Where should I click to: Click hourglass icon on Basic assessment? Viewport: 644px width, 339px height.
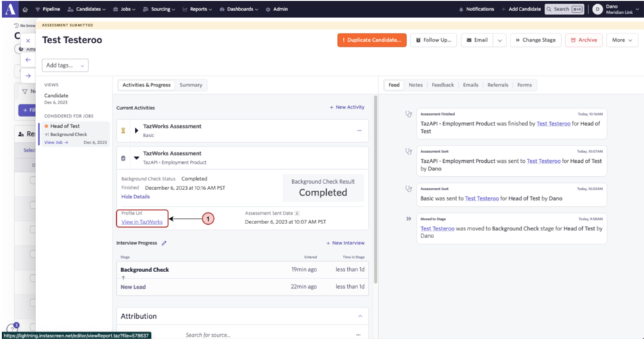(123, 131)
